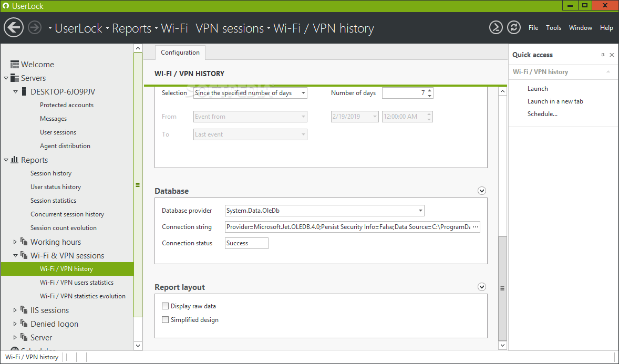The image size is (619, 364).
Task: Open Wi-Fi / VPN users statistics
Action: [x=77, y=282]
